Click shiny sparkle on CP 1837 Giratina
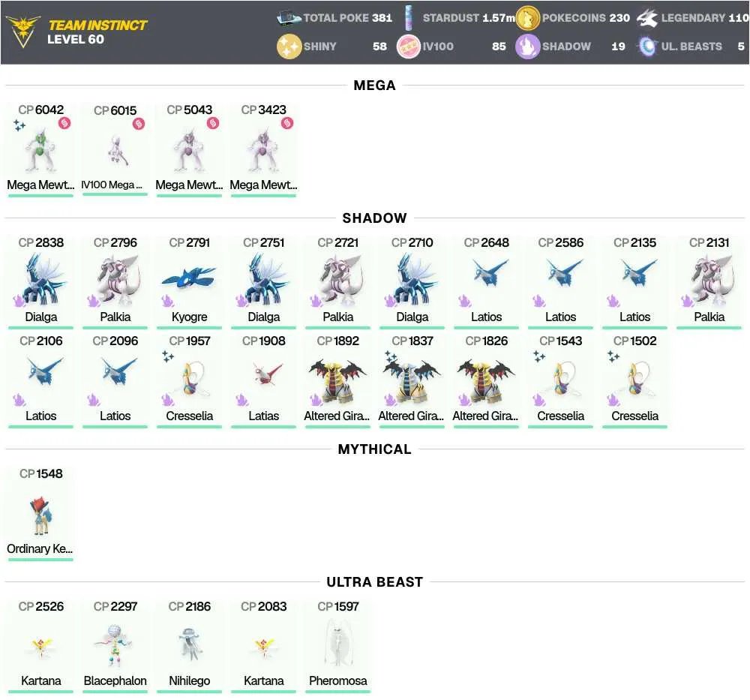 tap(391, 356)
